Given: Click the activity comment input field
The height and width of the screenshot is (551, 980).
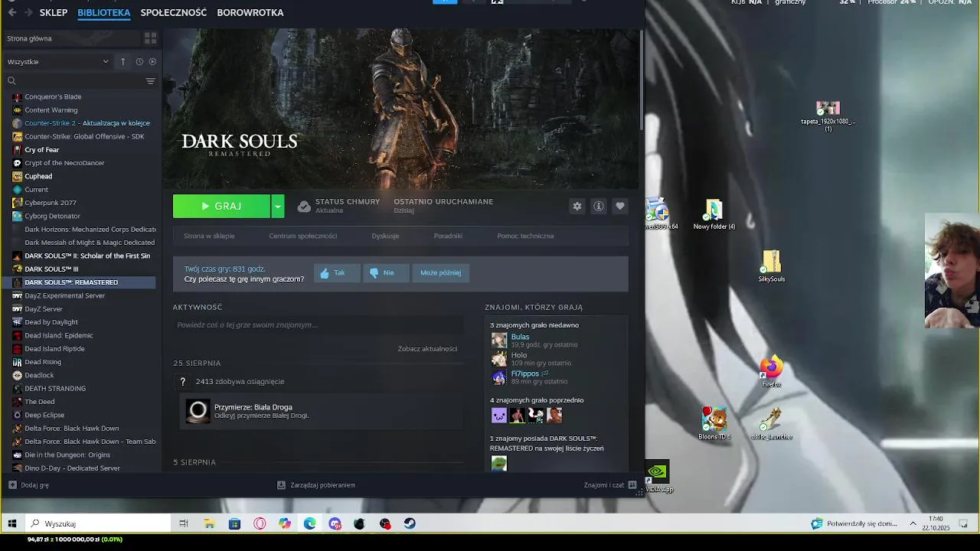Looking at the screenshot, I should pyautogui.click(x=318, y=325).
